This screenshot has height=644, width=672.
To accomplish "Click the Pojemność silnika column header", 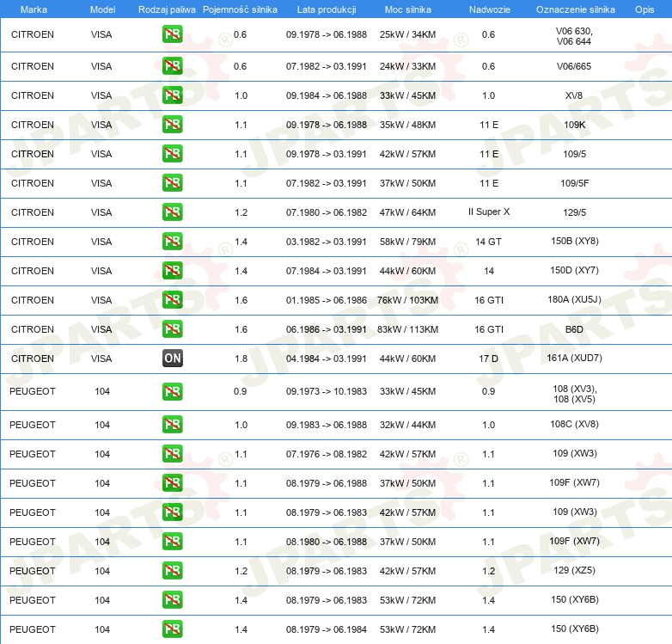I will 240,9.
